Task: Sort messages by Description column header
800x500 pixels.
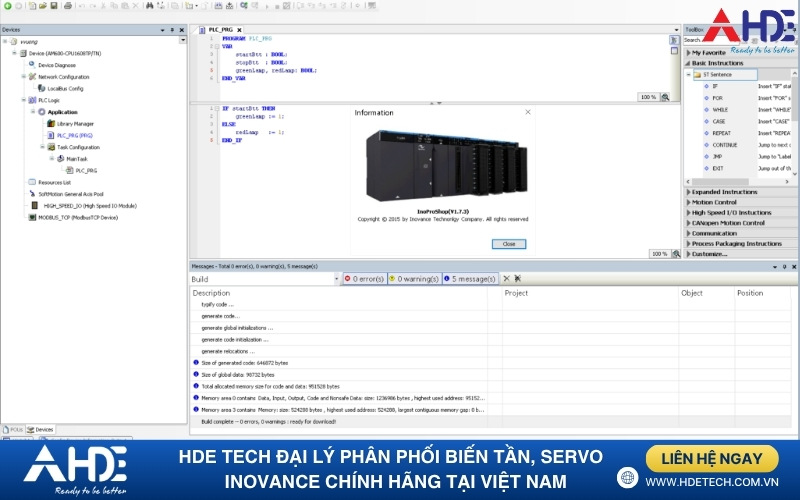Action: click(211, 293)
